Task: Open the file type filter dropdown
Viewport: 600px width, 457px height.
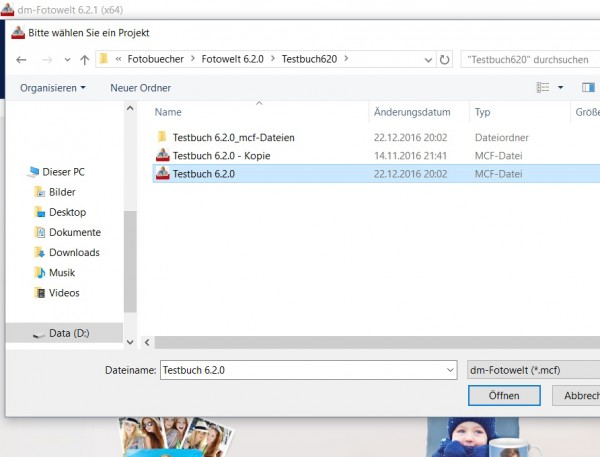Action: (x=533, y=370)
